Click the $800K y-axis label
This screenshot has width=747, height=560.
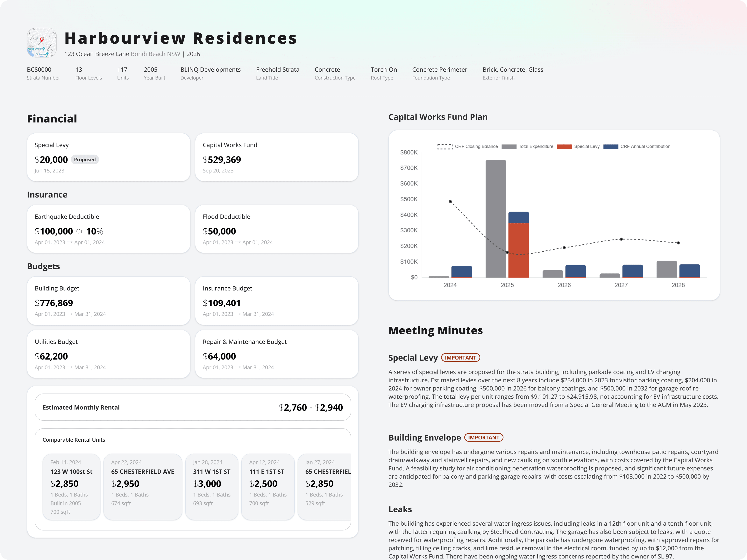(409, 152)
